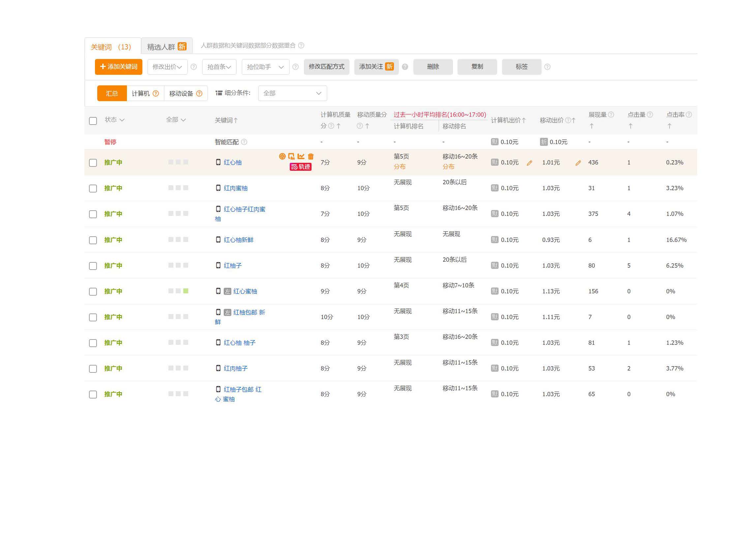745x560 pixels.
Task: Toggle the select-all checkbox in table header
Action: coord(93,121)
